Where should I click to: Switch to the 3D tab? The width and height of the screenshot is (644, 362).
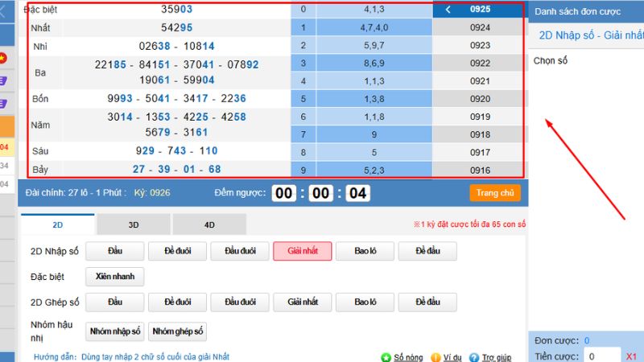134,225
